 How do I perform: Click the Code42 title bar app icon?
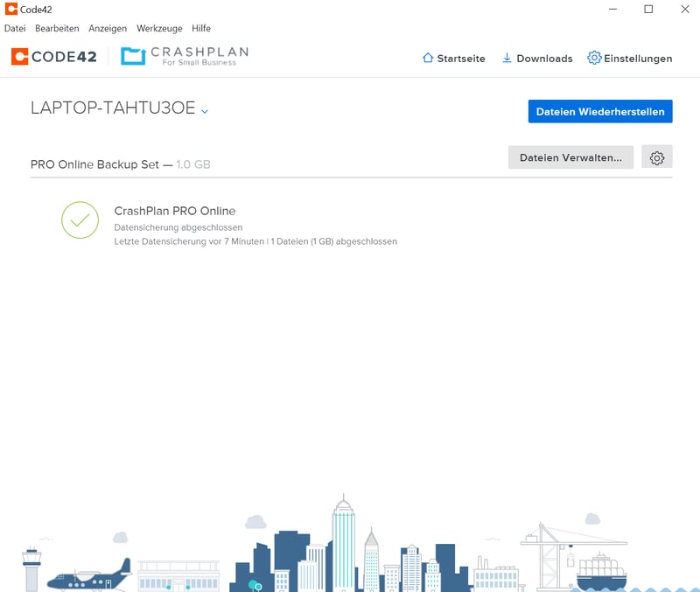11,9
